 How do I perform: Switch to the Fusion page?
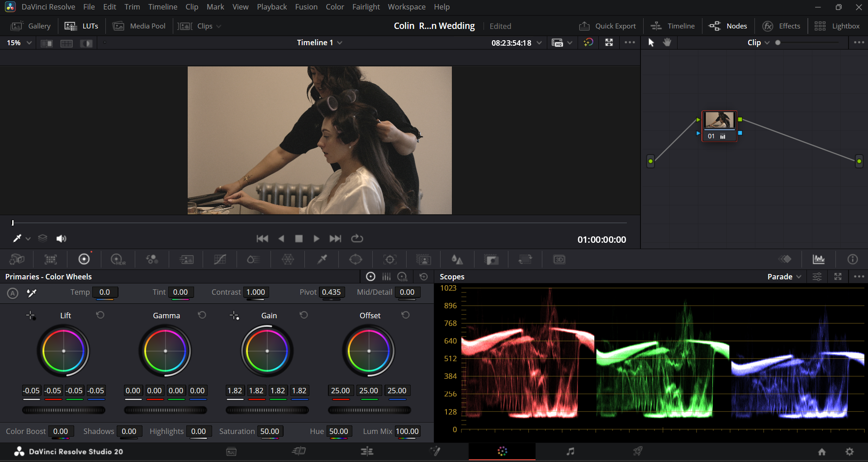pos(435,451)
